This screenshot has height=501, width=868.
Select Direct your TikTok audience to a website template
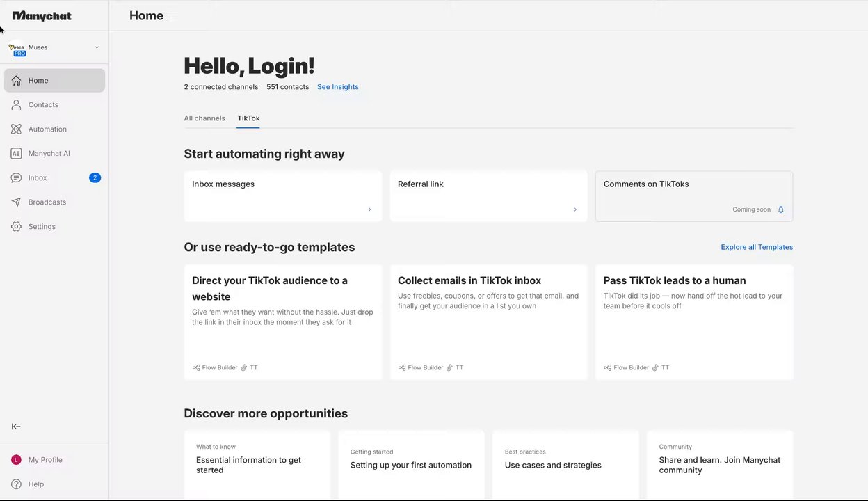pos(283,322)
